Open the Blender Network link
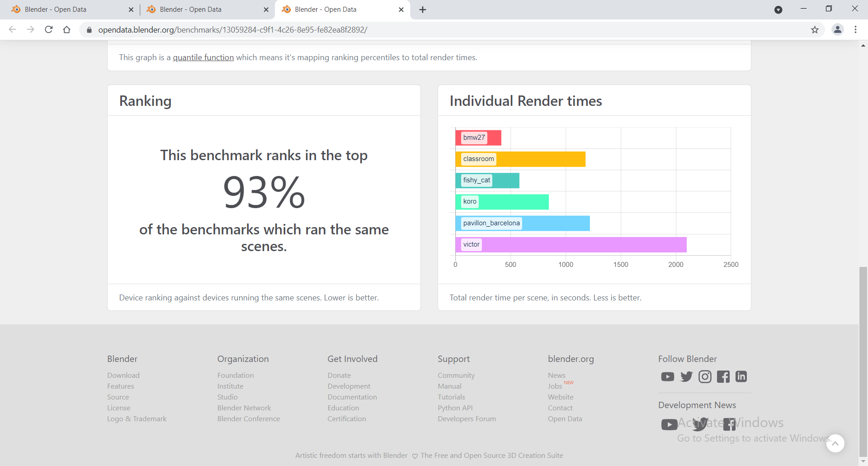The width and height of the screenshot is (868, 466). click(244, 408)
